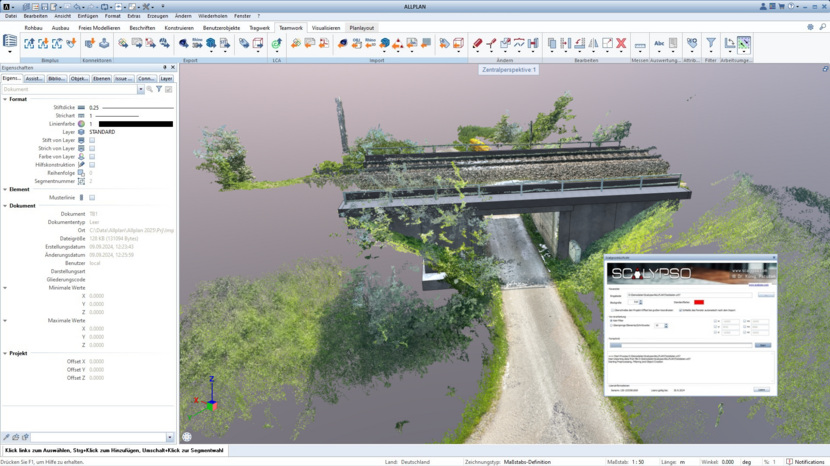Click the funnel filter icon in Eigenschaften panel
This screenshot has width=830, height=466.
click(x=159, y=89)
